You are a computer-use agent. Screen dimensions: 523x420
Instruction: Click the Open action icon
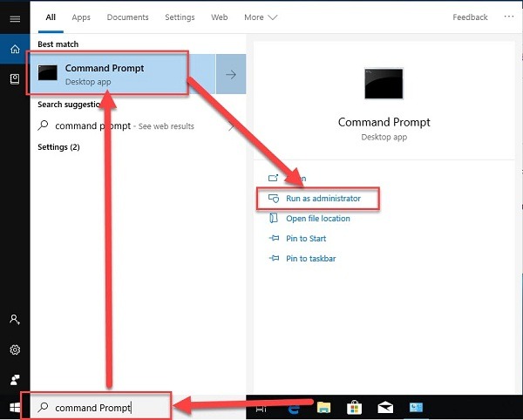pyautogui.click(x=273, y=178)
